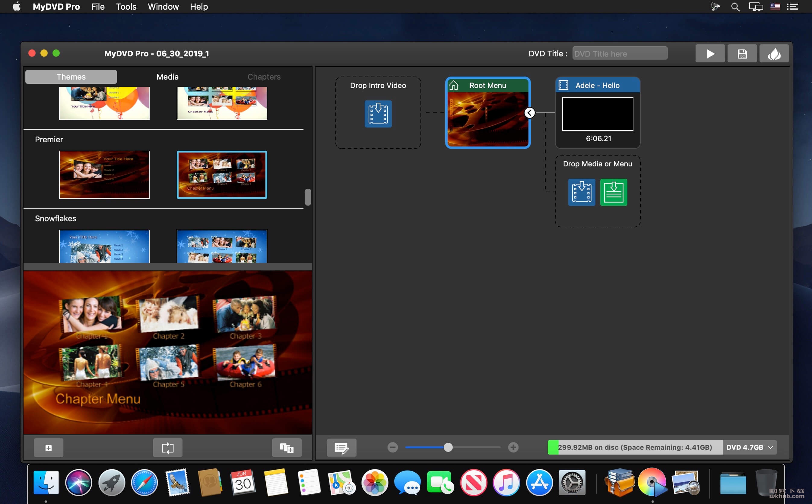This screenshot has width=812, height=504.
Task: Click the replace theme icon below the preview
Action: click(x=167, y=448)
